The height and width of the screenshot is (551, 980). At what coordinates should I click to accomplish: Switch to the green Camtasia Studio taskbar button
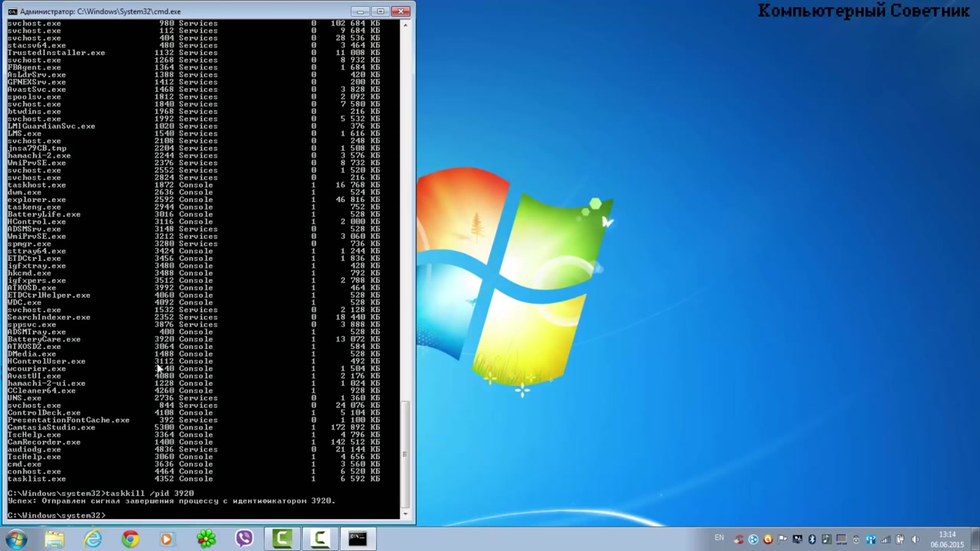pyautogui.click(x=282, y=539)
